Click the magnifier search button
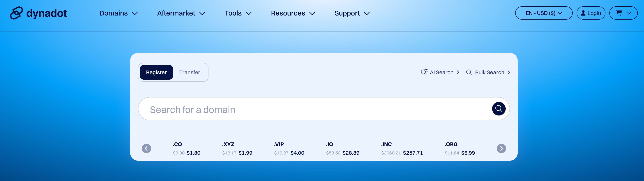The width and height of the screenshot is (644, 181). click(498, 109)
